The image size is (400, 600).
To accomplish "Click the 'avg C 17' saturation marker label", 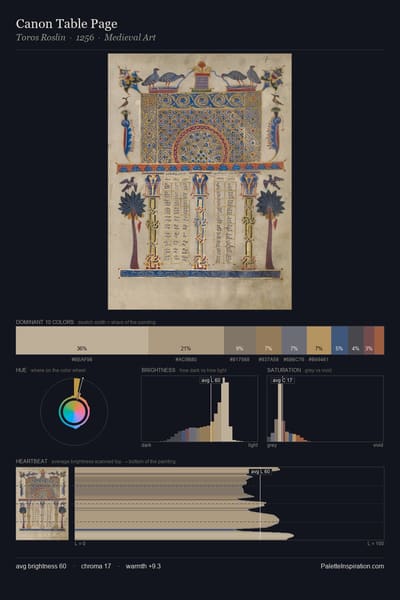I will tap(282, 380).
